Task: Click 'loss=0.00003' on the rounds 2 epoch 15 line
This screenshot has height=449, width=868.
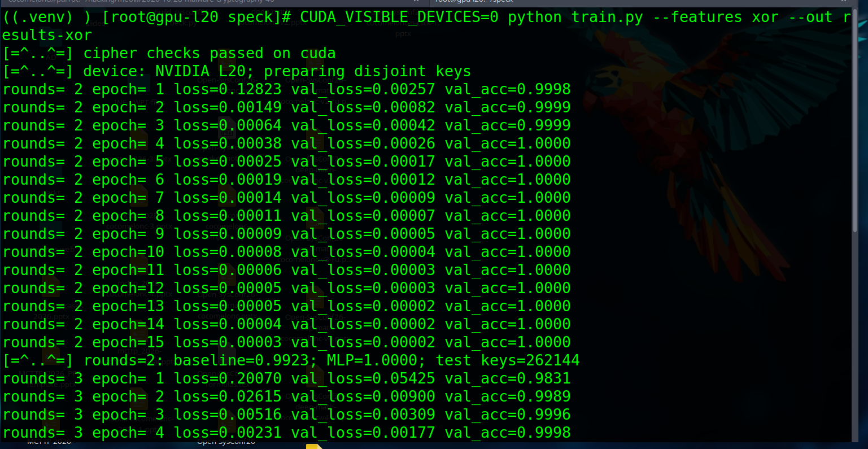Action: click(228, 343)
